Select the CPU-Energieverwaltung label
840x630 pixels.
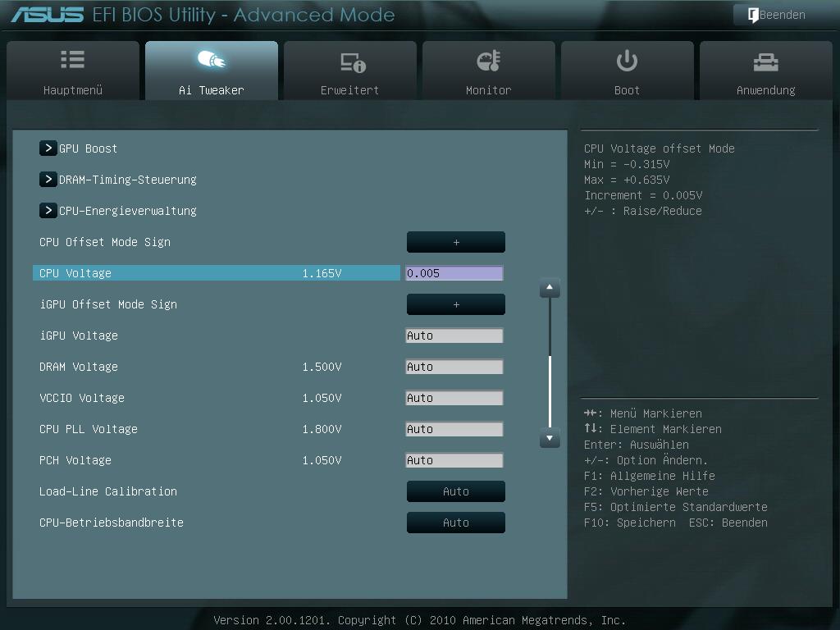tap(127, 211)
